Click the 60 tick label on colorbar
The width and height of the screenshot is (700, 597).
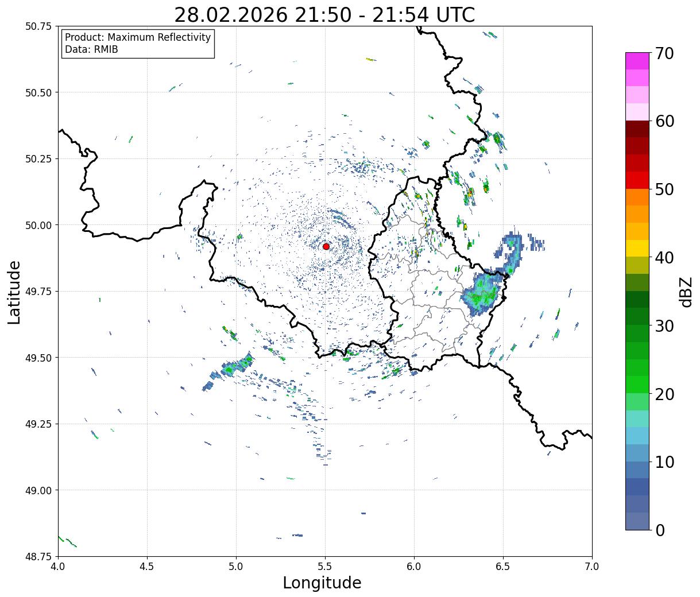(x=664, y=121)
